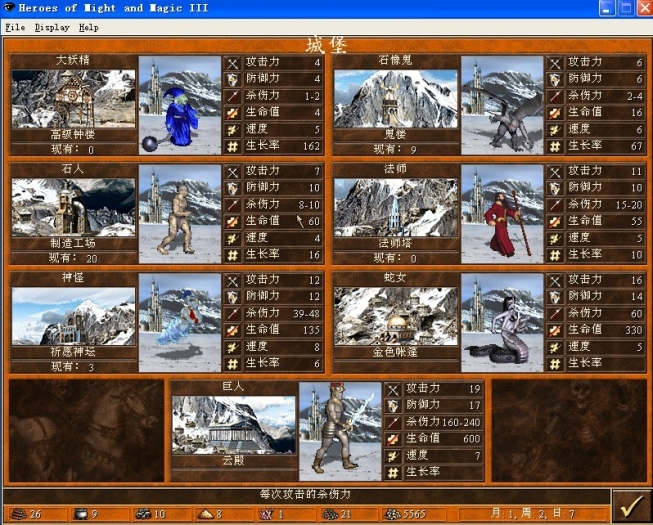Click the eye icon in title bar

tap(9, 7)
